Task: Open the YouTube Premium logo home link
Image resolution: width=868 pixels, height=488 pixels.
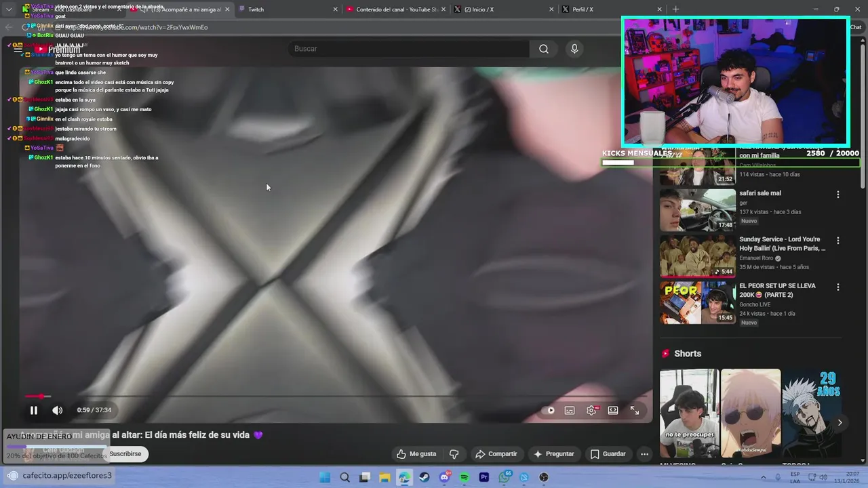Action: point(60,49)
